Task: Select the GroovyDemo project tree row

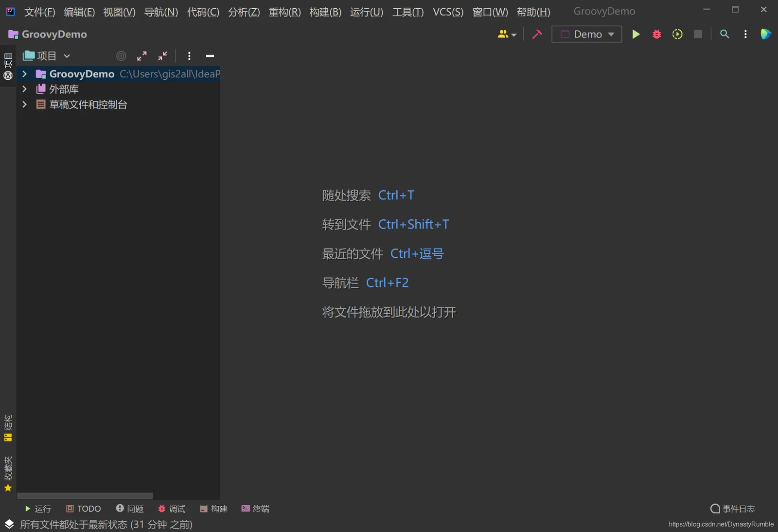Action: (118, 74)
